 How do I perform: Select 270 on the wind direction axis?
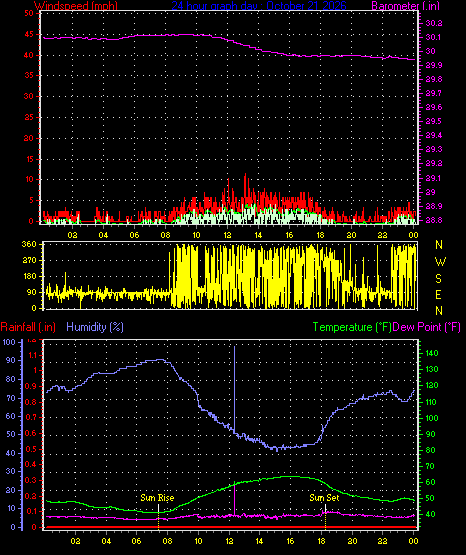(29, 261)
